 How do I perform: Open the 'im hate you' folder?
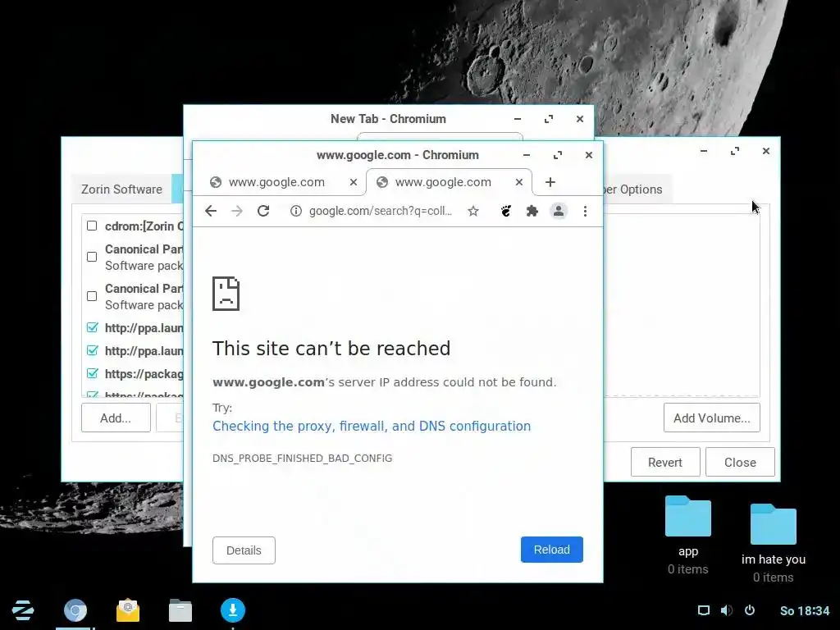tap(773, 524)
